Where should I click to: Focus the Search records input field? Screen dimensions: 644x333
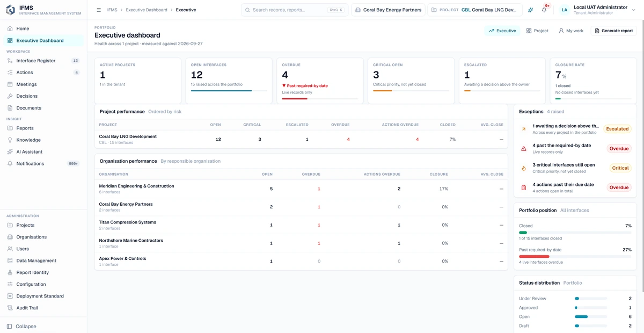[x=295, y=10]
